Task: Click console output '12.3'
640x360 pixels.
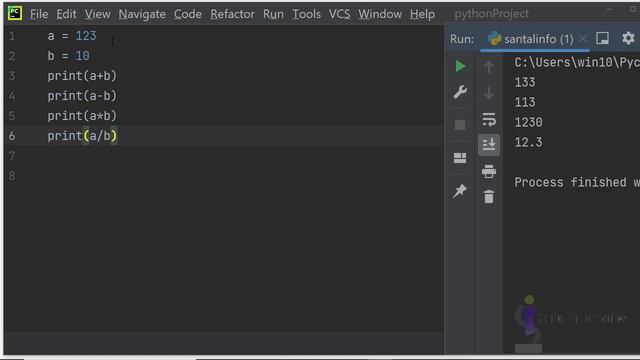Action: [529, 142]
